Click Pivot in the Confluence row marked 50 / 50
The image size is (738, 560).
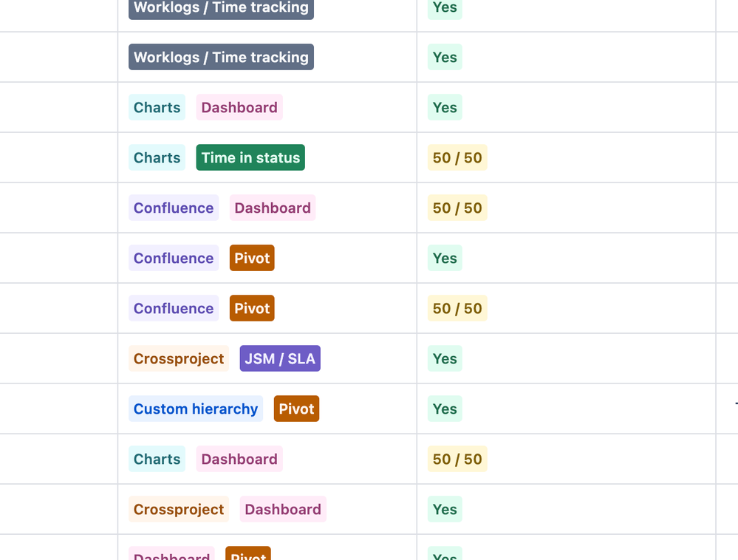(x=252, y=308)
